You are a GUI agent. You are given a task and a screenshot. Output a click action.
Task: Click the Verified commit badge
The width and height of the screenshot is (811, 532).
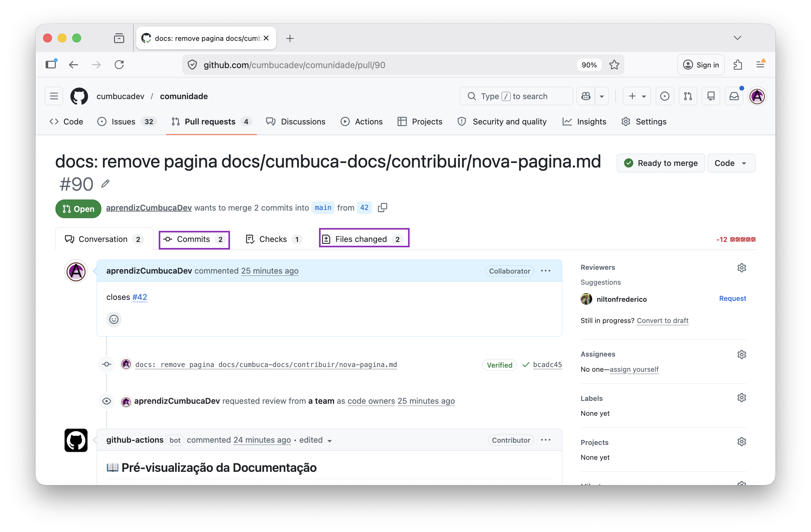499,365
